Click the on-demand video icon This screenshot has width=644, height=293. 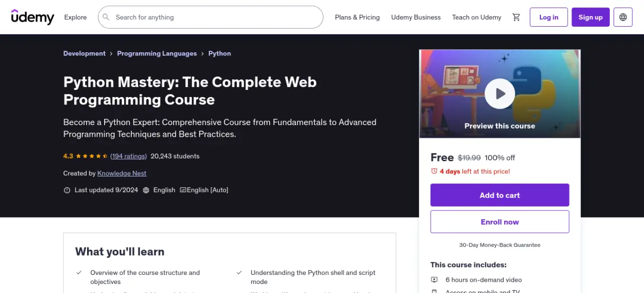pos(434,280)
